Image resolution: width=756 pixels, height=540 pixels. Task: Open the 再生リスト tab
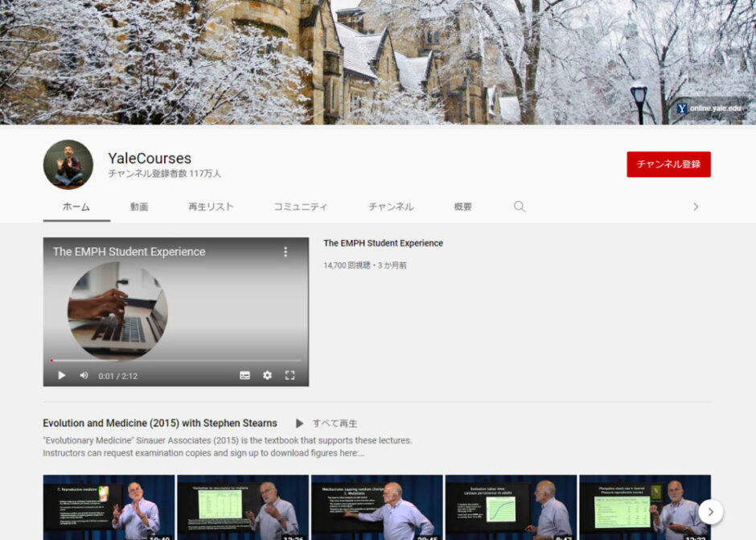click(x=211, y=207)
